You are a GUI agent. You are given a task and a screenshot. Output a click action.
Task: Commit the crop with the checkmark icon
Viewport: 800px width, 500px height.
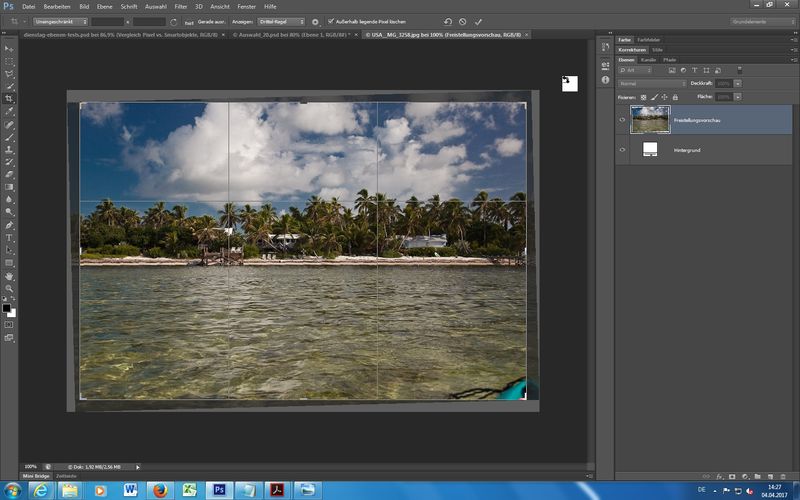(x=478, y=21)
